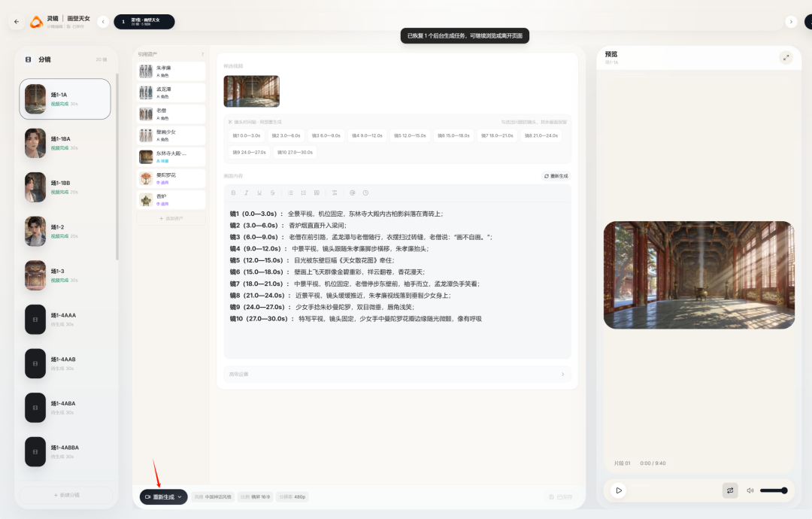Click 重新生成 button above the editor

tap(556, 176)
